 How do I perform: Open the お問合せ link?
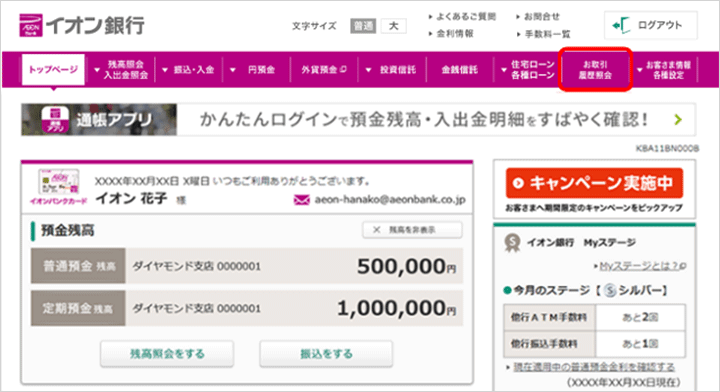(542, 17)
